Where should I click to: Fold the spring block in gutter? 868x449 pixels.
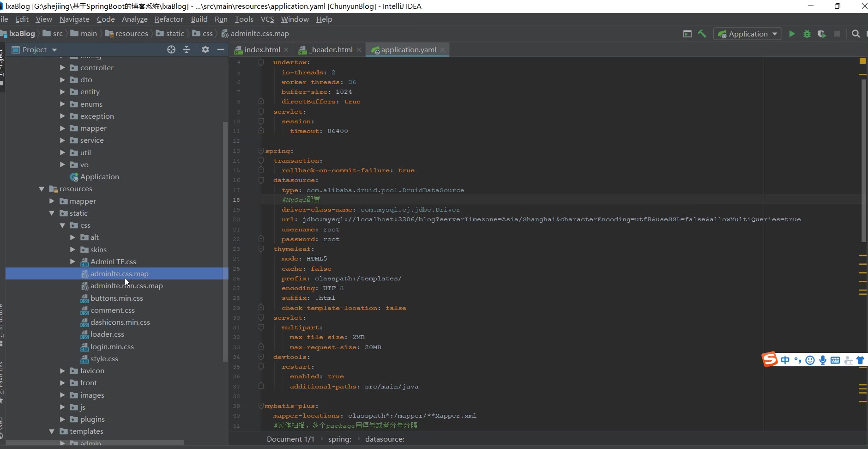(x=261, y=151)
